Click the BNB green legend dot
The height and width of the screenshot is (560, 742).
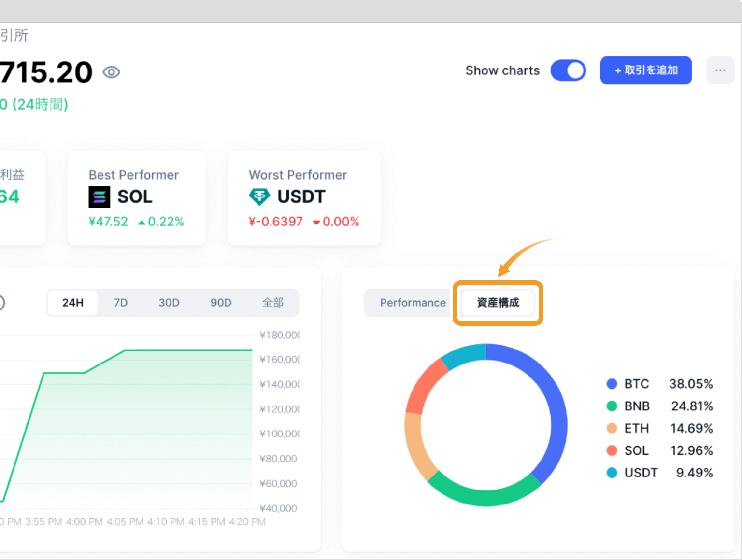pyautogui.click(x=612, y=406)
